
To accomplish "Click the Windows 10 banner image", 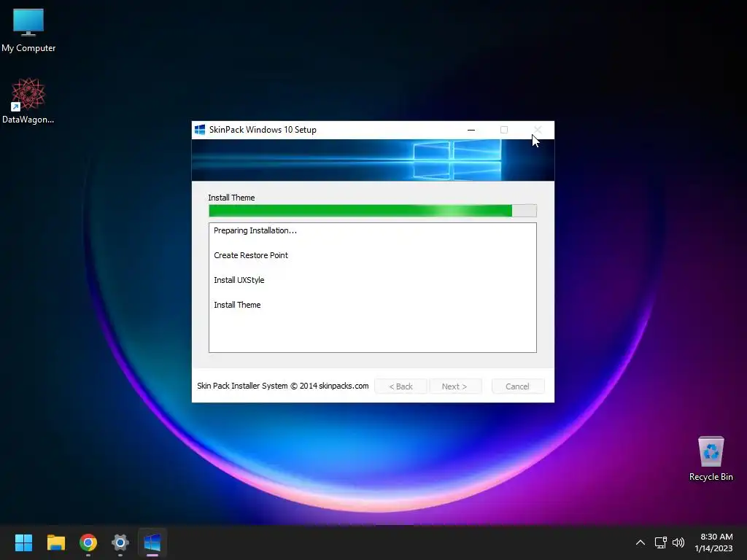I will click(x=373, y=160).
